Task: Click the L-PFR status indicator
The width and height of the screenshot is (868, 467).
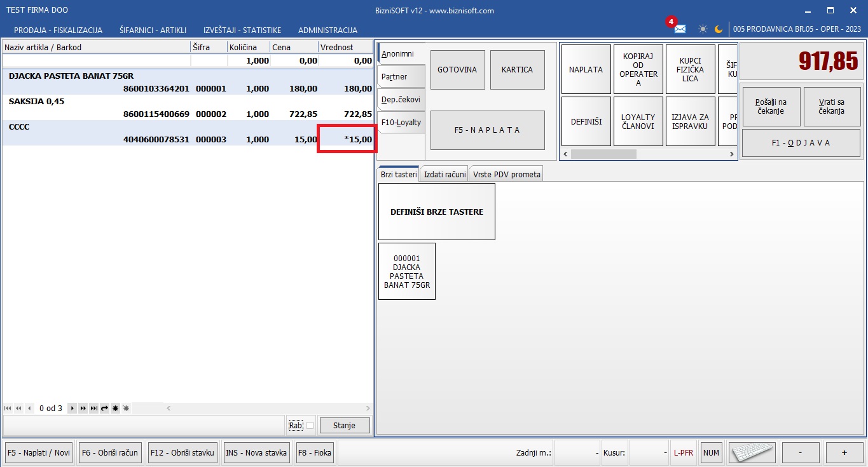Action: (x=684, y=453)
